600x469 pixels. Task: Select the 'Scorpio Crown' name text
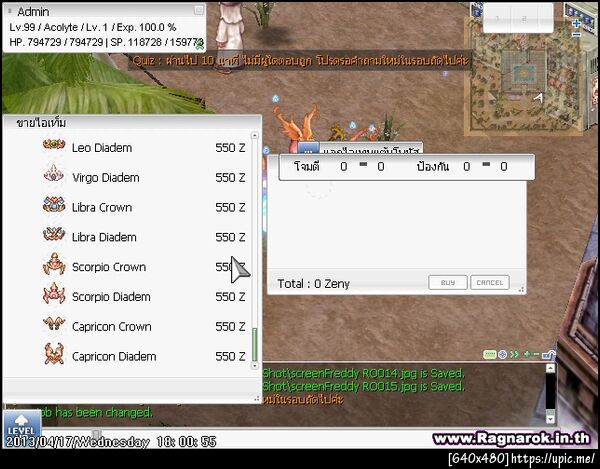(x=109, y=267)
